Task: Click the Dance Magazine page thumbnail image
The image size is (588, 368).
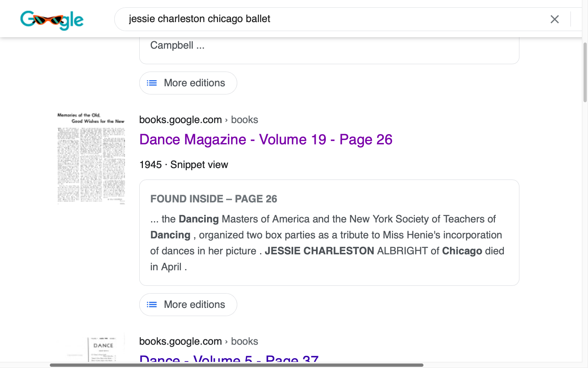Action: pos(91,158)
